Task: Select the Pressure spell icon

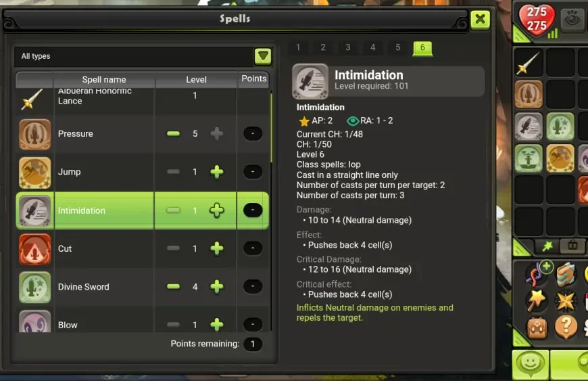Action: coord(35,134)
